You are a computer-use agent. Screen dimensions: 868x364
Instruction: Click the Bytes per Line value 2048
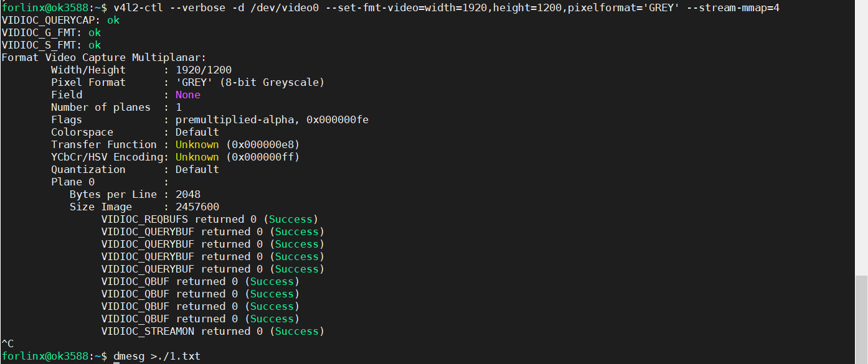(x=188, y=194)
